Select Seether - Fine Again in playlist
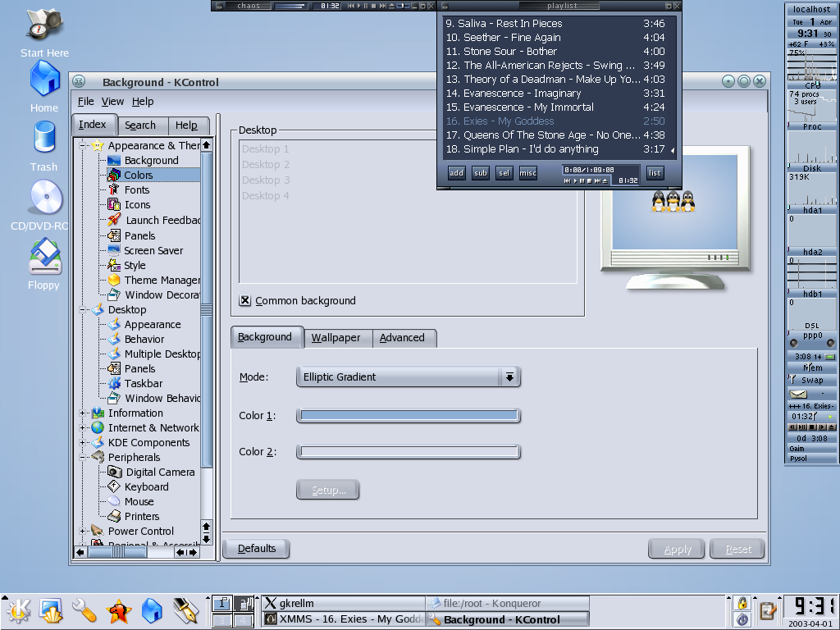840x630 pixels. (x=555, y=38)
